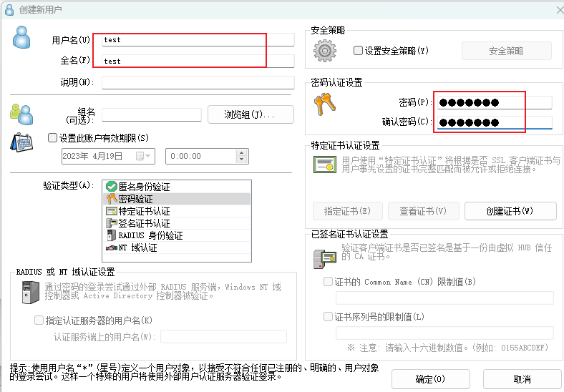Select 密码验证 authentication type
Image resolution: width=564 pixels, height=392 pixels.
pos(136,199)
